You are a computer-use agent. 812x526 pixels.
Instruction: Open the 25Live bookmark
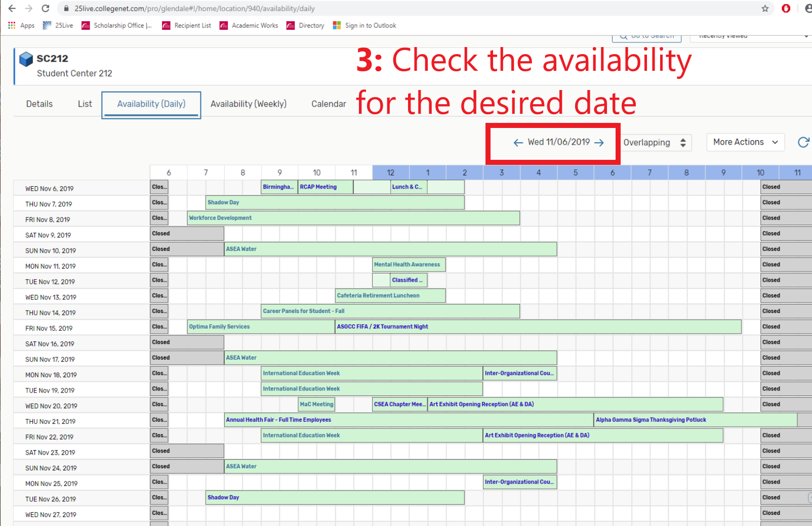click(x=58, y=25)
